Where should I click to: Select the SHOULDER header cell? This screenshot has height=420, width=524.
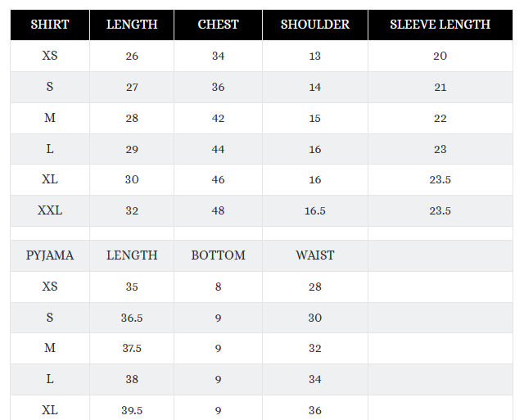tap(314, 25)
